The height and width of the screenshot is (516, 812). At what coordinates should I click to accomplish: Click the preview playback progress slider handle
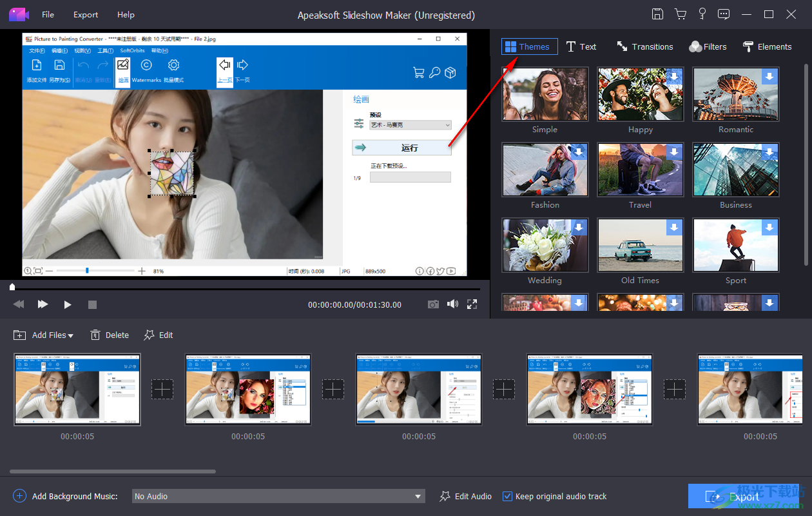tap(12, 287)
